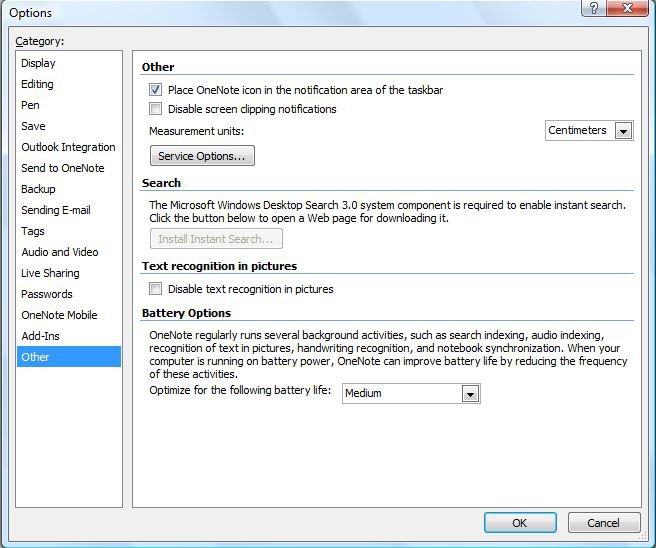Click the Install Instant Search button

click(216, 238)
